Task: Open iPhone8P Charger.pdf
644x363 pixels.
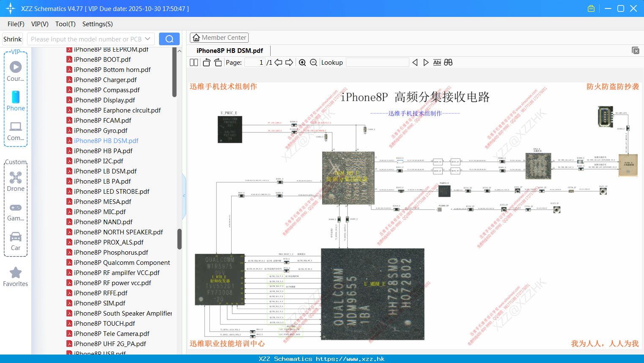Action: click(105, 80)
